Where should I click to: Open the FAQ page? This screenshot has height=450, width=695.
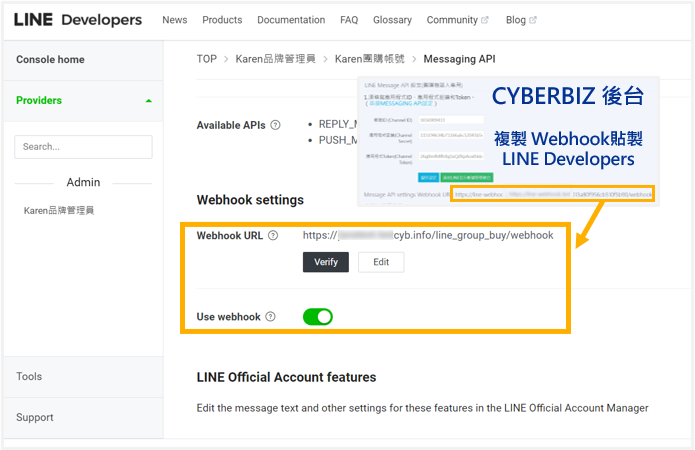click(x=349, y=20)
